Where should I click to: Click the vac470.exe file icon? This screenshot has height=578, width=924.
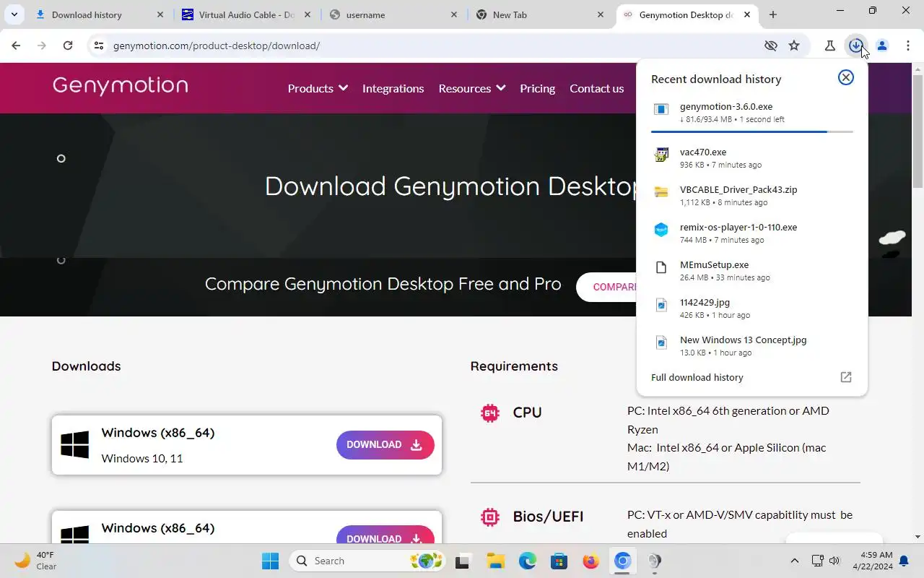point(661,155)
